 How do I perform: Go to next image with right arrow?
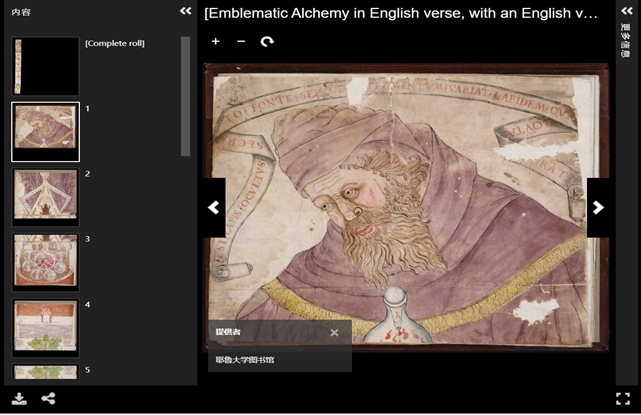pos(598,207)
